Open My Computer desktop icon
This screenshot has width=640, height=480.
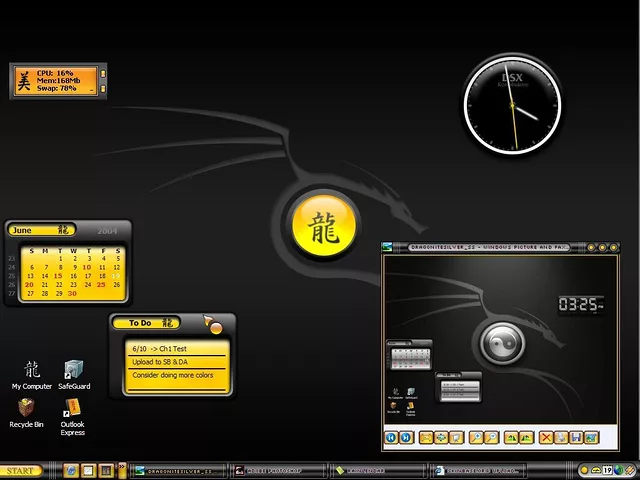pos(31,371)
